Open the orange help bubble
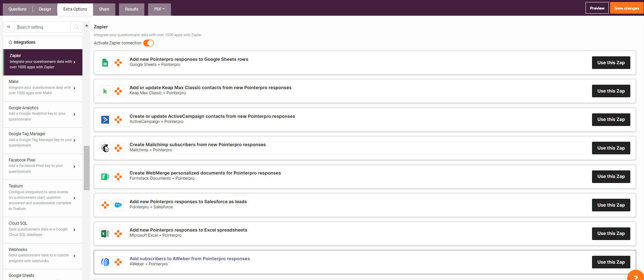 (x=636, y=276)
